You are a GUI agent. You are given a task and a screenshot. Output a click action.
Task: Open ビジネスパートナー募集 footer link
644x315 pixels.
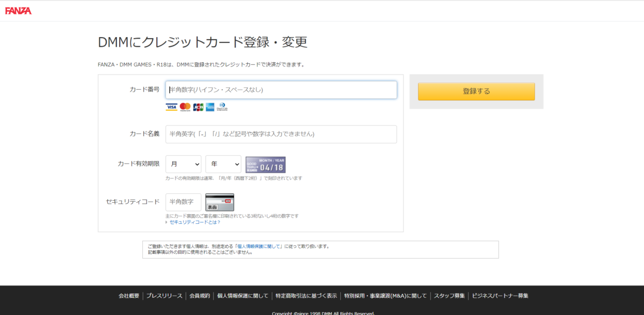click(500, 296)
